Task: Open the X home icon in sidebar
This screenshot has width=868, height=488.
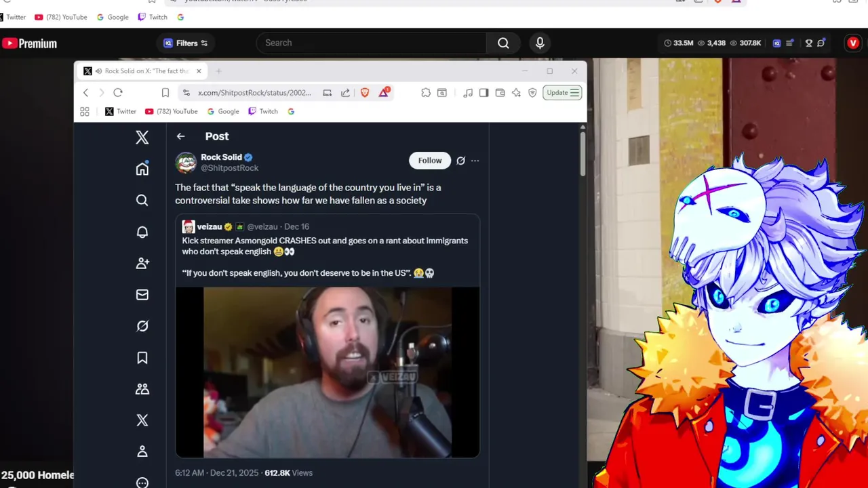Action: coord(142,169)
